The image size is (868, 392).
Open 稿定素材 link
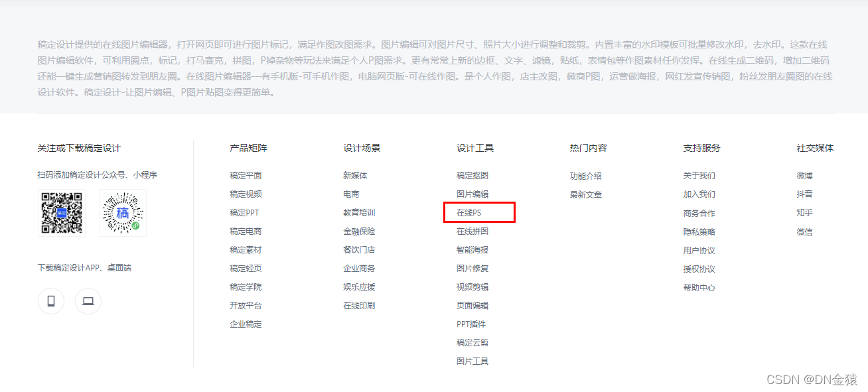(246, 250)
